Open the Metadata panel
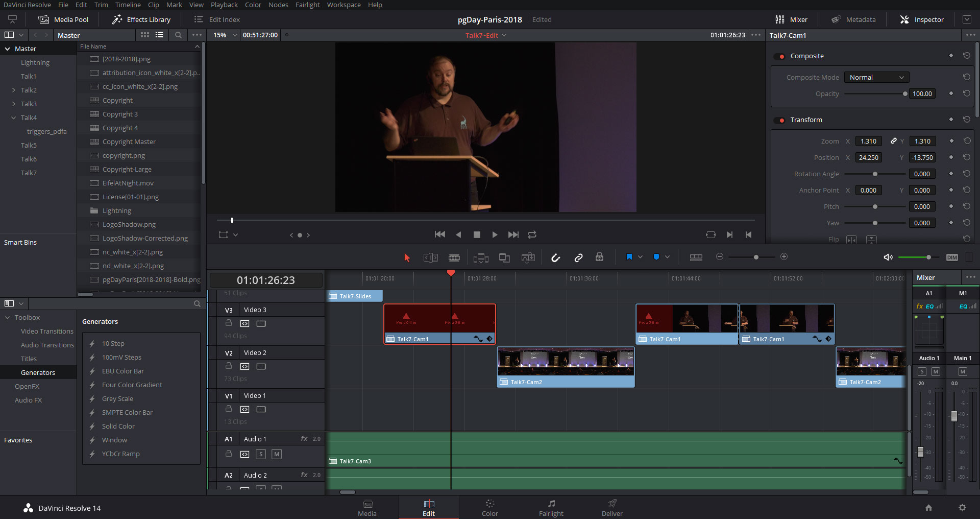The height and width of the screenshot is (519, 980). click(853, 19)
